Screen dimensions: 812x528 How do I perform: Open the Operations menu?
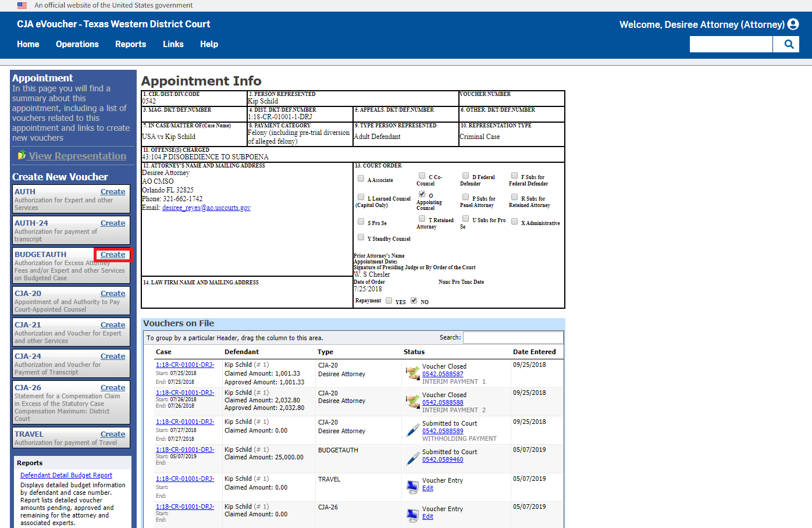[x=77, y=44]
